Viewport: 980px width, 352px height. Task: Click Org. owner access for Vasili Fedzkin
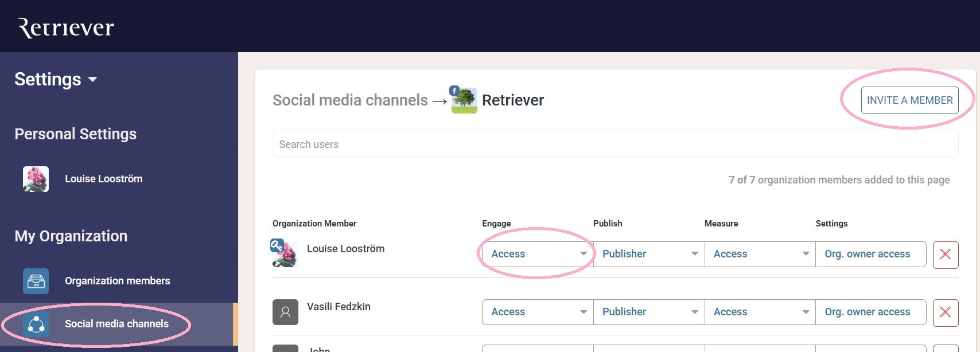tap(871, 312)
